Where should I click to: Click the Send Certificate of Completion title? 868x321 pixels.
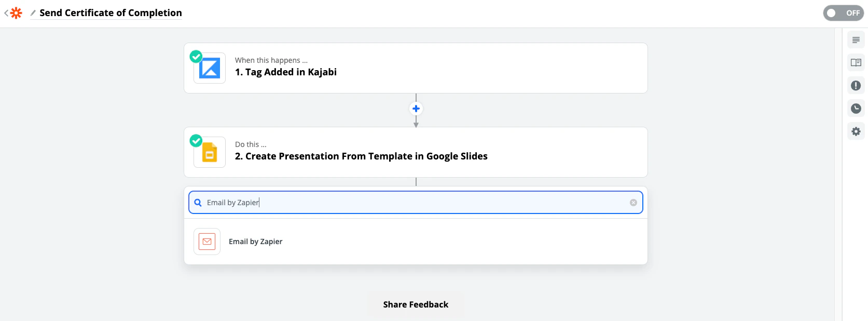pyautogui.click(x=111, y=13)
